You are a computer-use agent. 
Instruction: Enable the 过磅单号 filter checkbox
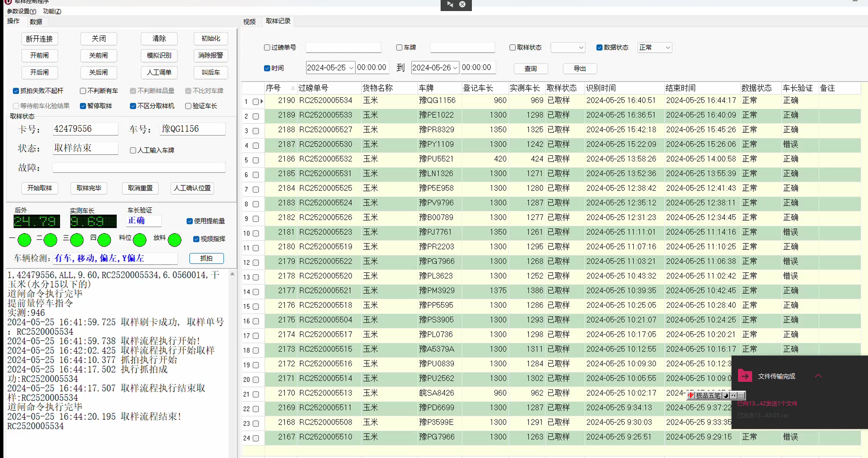pos(267,48)
